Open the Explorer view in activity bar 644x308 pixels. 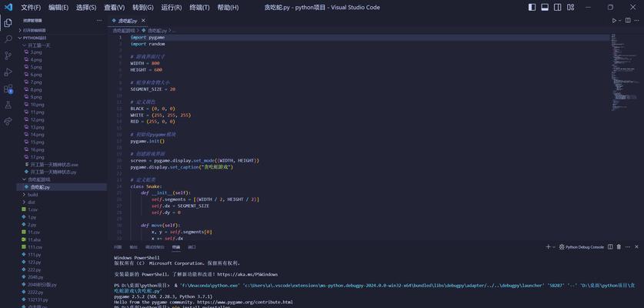(8, 23)
